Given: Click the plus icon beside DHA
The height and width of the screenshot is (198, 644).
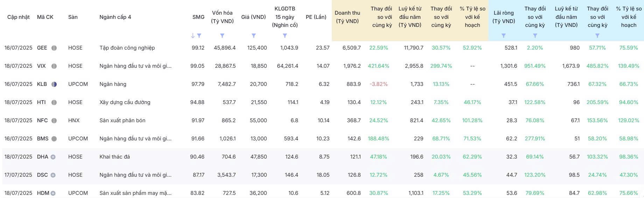Looking at the screenshot, I should pyautogui.click(x=53, y=157).
